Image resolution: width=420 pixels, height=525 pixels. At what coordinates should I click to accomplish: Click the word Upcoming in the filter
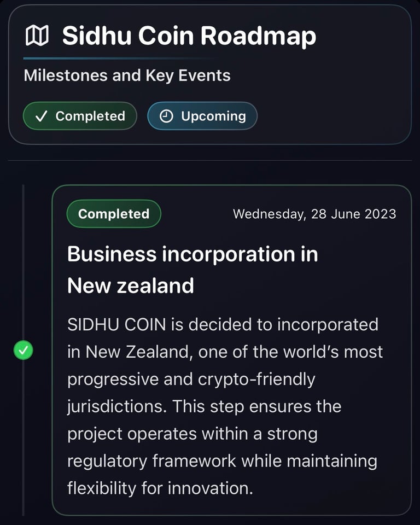click(x=213, y=116)
